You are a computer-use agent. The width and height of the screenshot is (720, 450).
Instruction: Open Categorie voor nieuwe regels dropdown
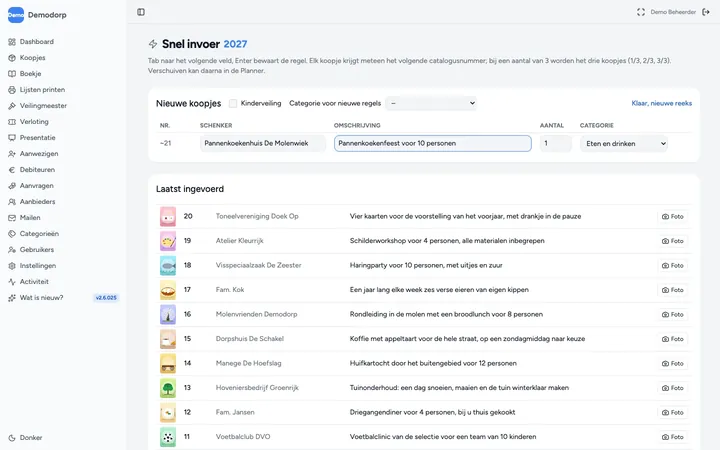pyautogui.click(x=431, y=103)
